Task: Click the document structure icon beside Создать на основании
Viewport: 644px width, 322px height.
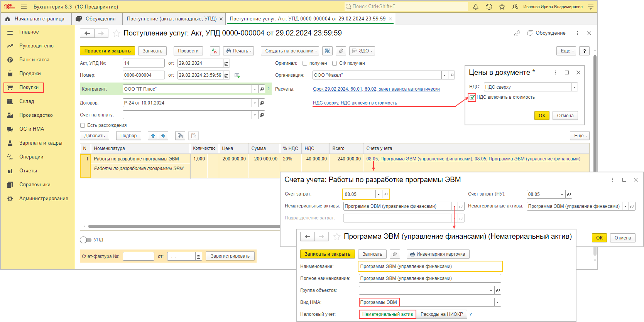Action: (x=328, y=51)
